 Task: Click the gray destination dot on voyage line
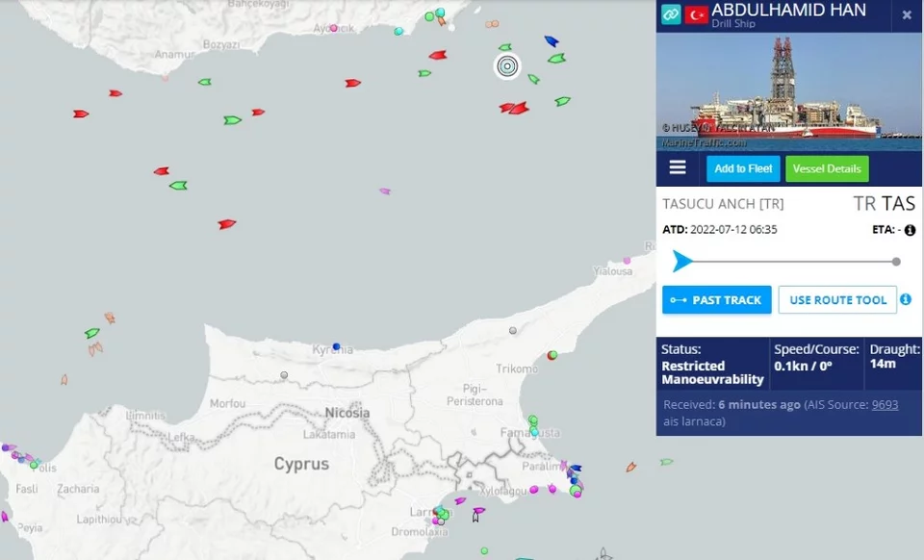896,262
